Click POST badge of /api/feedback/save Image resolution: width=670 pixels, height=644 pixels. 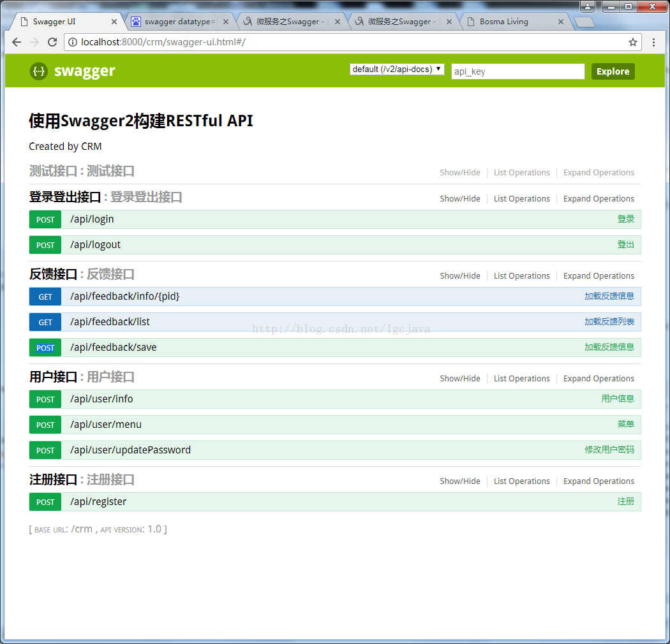coord(45,348)
